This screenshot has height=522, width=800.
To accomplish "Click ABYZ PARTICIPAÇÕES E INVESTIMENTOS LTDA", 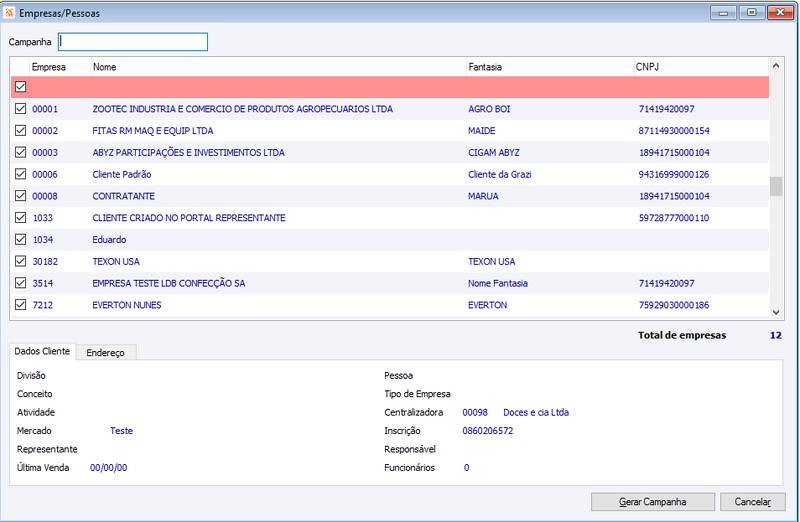I will (x=188, y=153).
